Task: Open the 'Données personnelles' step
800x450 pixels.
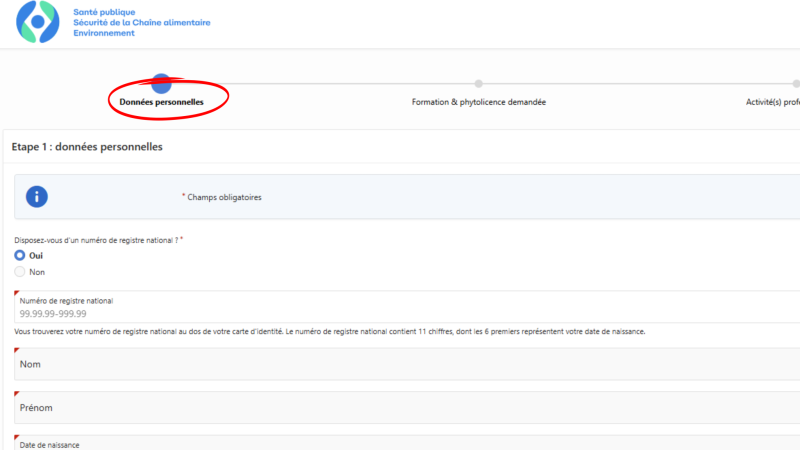Action: (161, 102)
